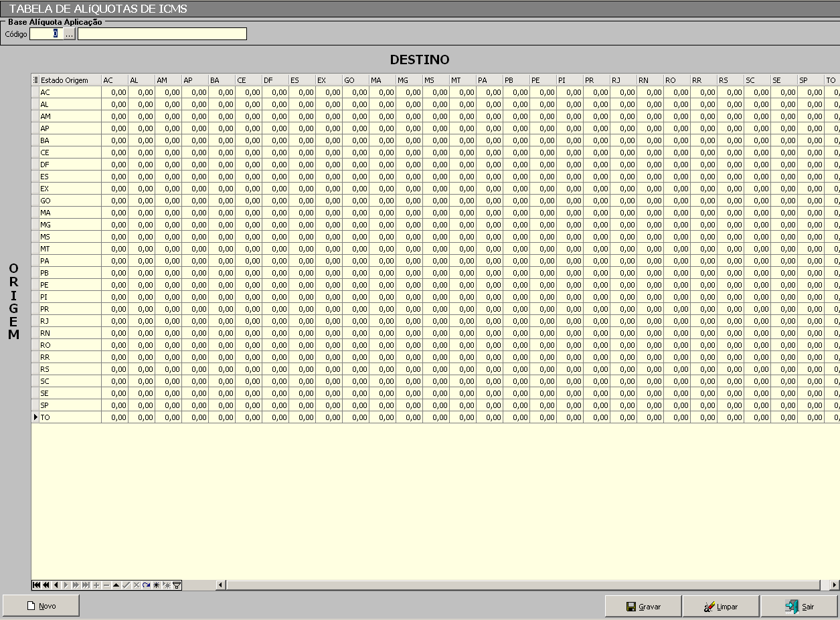Click the blue refresh arrow icon
This screenshot has height=620, width=840.
point(146,585)
